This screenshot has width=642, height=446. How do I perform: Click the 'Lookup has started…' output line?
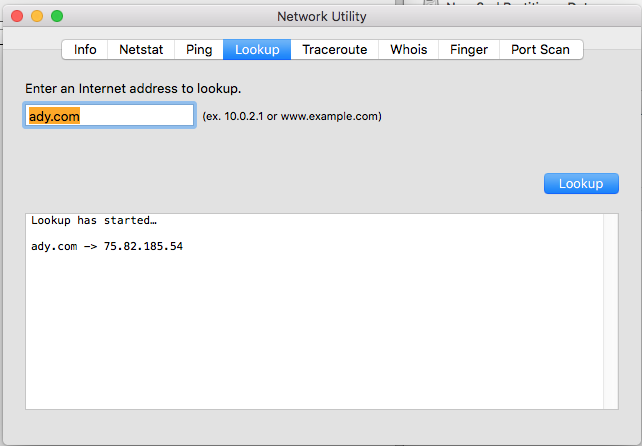(94, 220)
